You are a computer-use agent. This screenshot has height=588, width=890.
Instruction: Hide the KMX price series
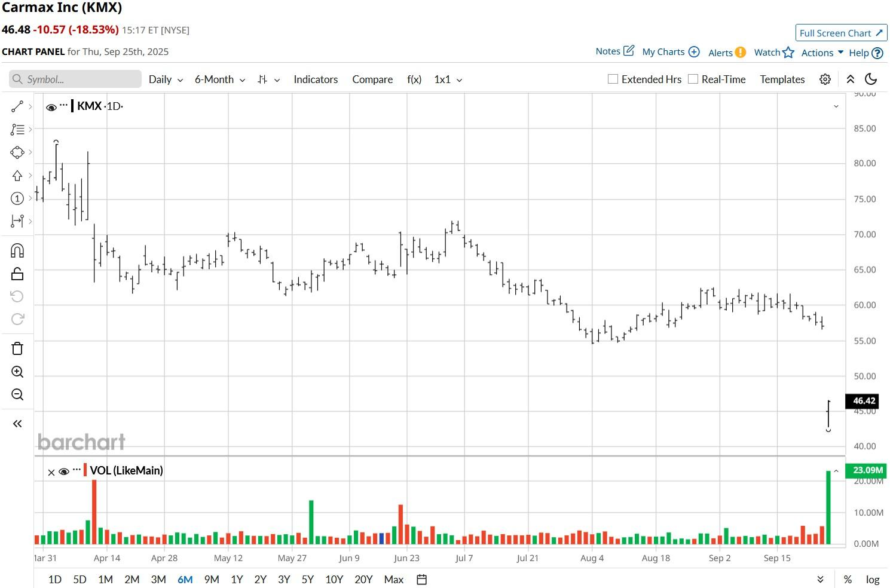pos(51,108)
